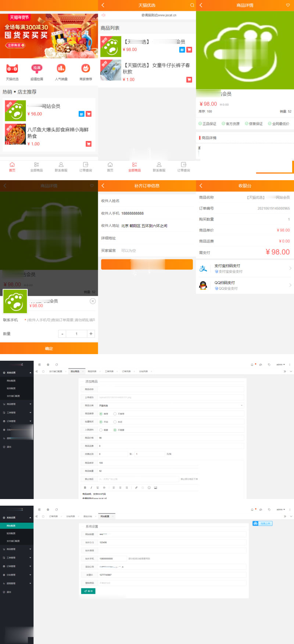Toggle bold formatting in the product editor

[85, 488]
